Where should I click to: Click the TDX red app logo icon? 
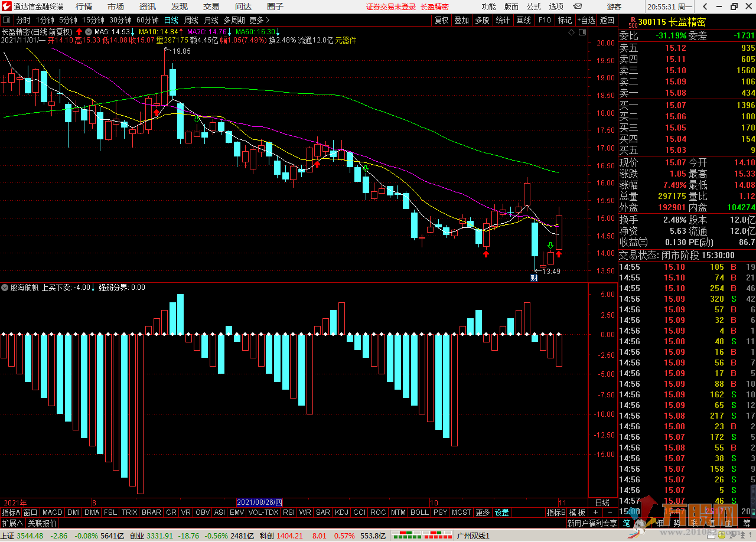6,6
